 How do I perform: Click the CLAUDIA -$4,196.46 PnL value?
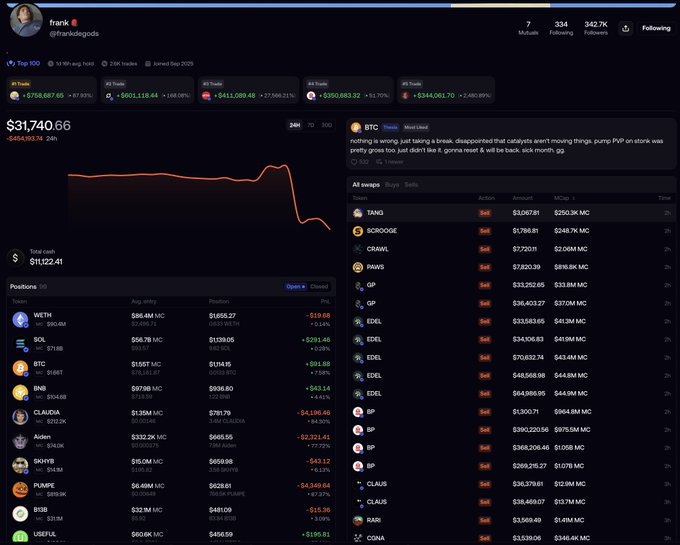tap(313, 413)
